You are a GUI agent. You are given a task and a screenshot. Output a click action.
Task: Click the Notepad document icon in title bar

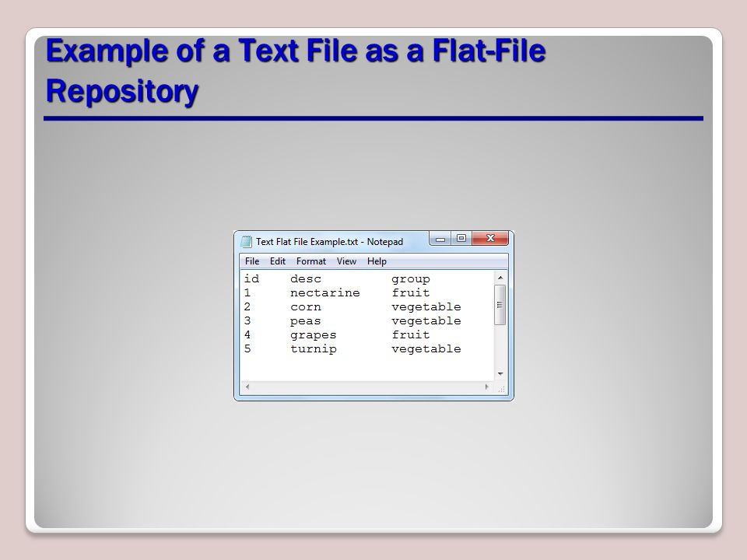246,241
